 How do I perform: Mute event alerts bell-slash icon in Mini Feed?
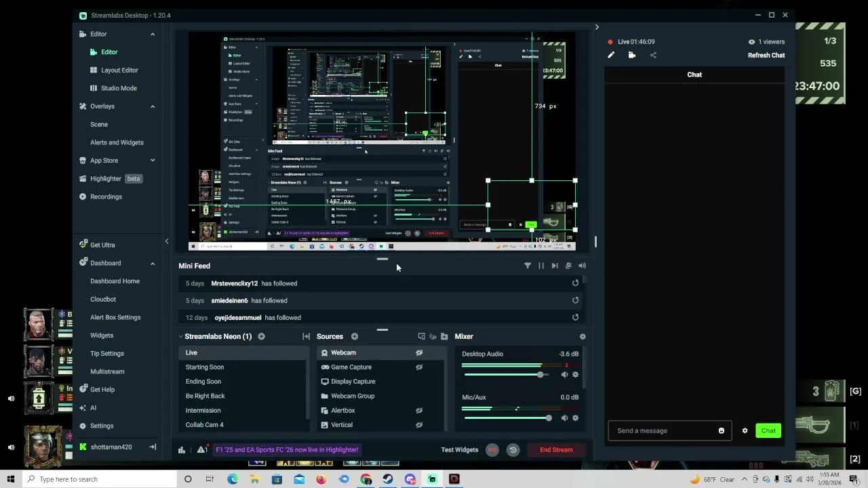click(568, 266)
